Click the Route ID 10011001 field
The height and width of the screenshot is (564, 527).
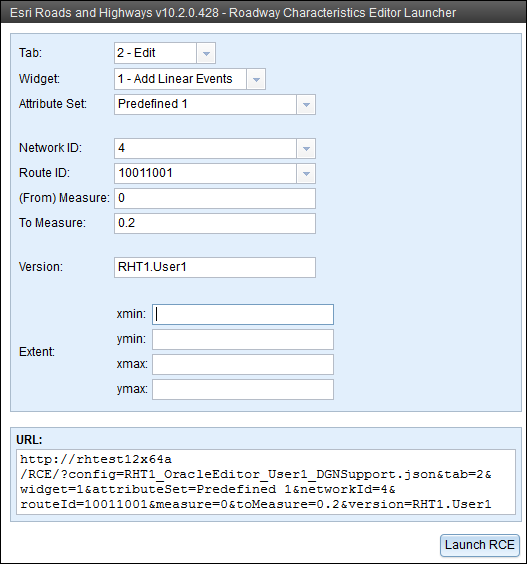(205, 174)
